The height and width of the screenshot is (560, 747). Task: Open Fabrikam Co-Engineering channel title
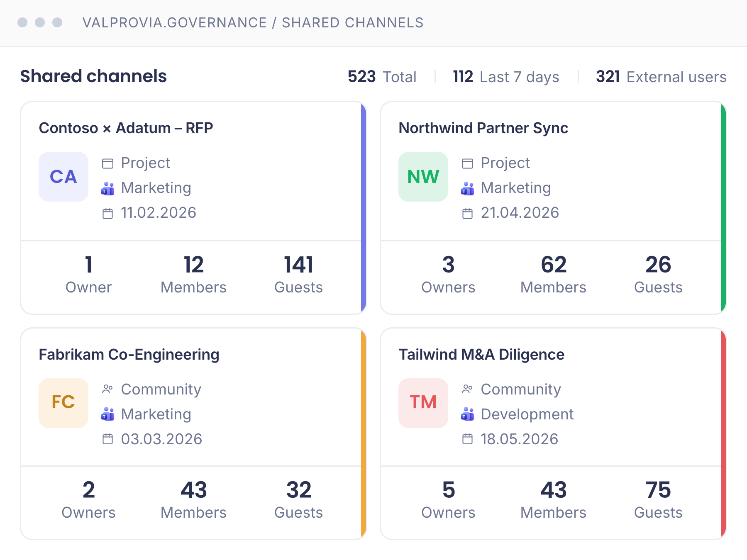129,355
